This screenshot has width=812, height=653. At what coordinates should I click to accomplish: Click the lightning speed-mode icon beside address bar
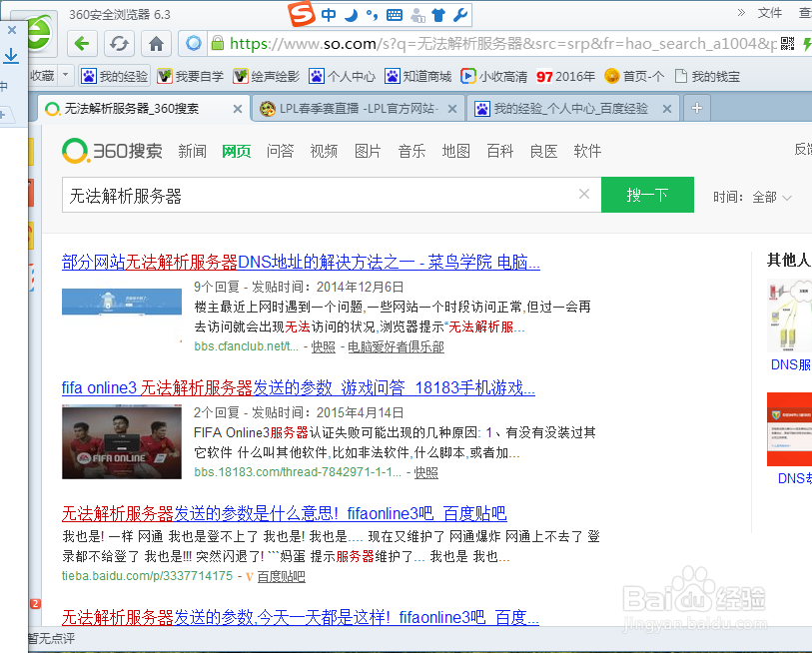[806, 43]
